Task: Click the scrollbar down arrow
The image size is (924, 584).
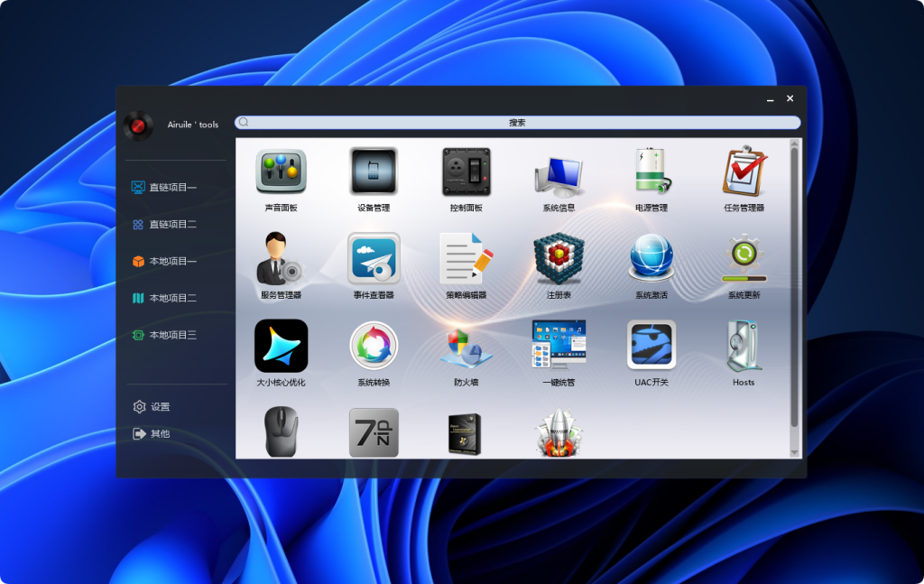Action: pos(794,452)
